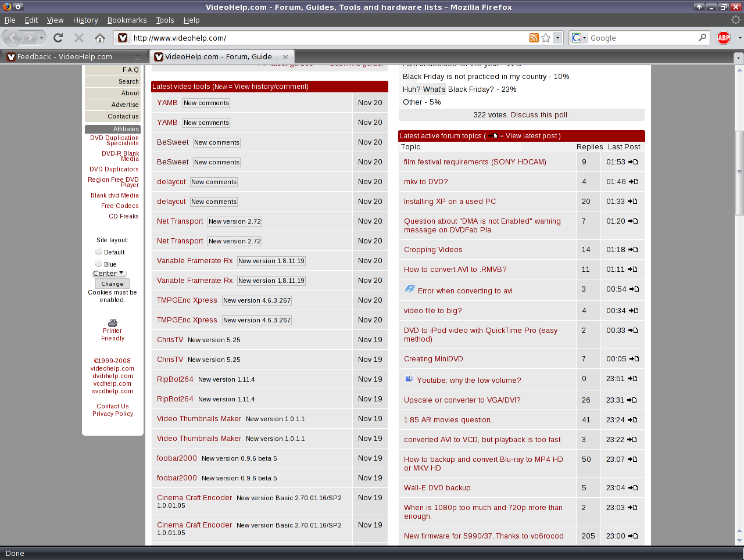744x560 pixels.
Task: Open the Tools menu
Action: coord(165,20)
